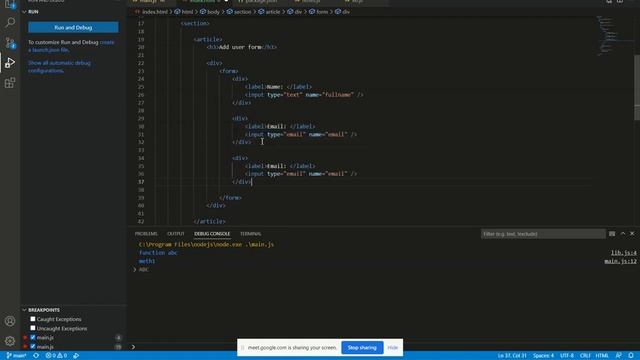
Task: Click line number 37 in the gutter
Action: [x=141, y=182]
